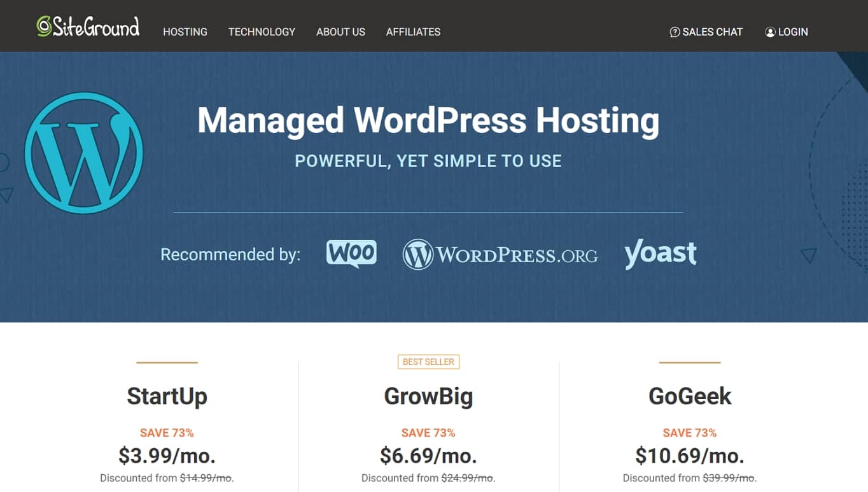Click the Powerful, Yet Simple to Use tagline
The width and height of the screenshot is (868, 492).
coord(428,161)
